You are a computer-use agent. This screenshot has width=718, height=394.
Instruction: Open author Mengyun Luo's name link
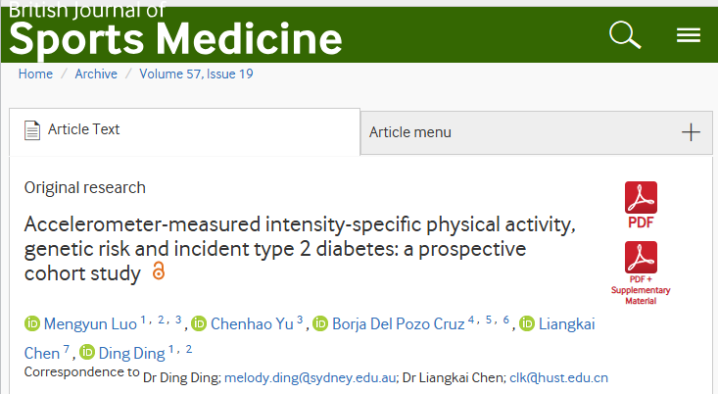click(90, 324)
